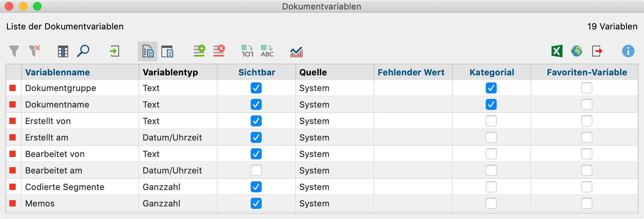
Task: Click Fehlender Wert cell for Dokumentgruppe
Action: 413,88
